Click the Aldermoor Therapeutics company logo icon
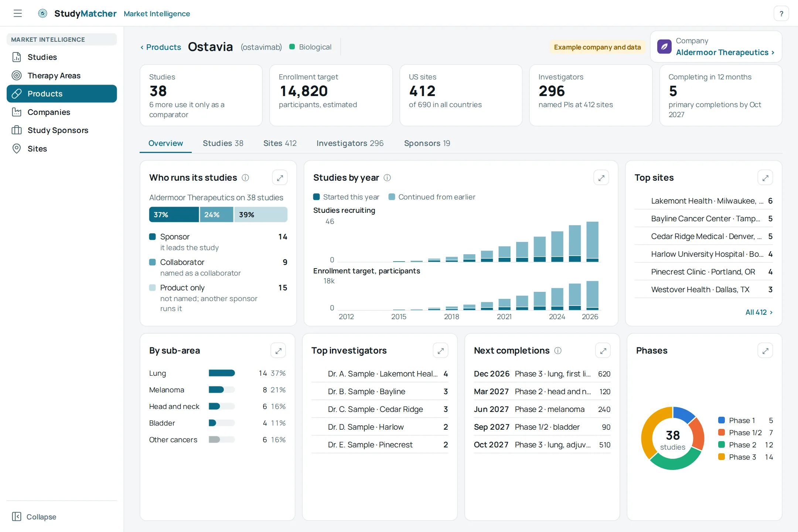 coord(664,47)
